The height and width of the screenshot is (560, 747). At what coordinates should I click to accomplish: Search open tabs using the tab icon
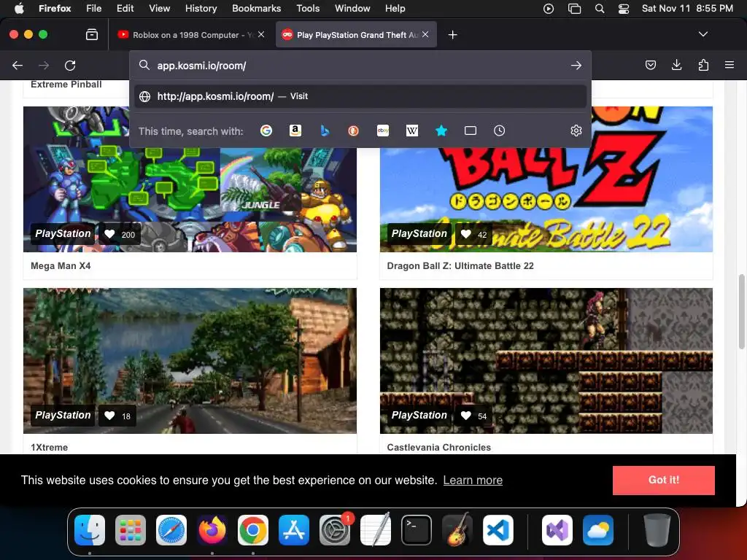(471, 131)
